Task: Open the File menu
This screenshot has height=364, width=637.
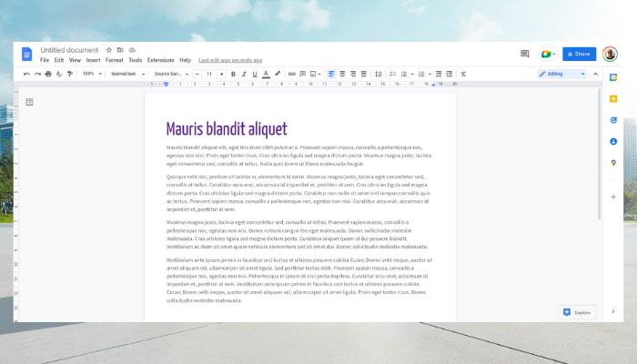Action: [45, 60]
